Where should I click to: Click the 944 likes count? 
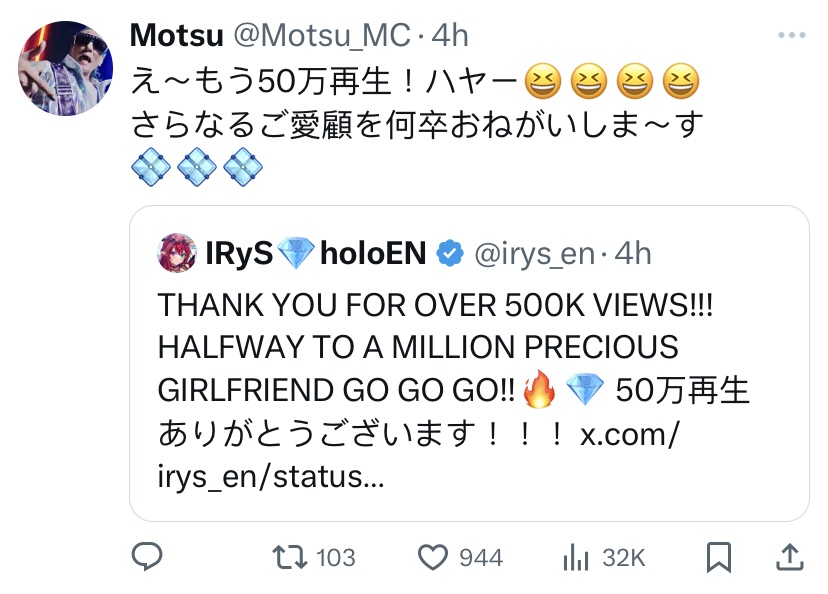pos(481,558)
